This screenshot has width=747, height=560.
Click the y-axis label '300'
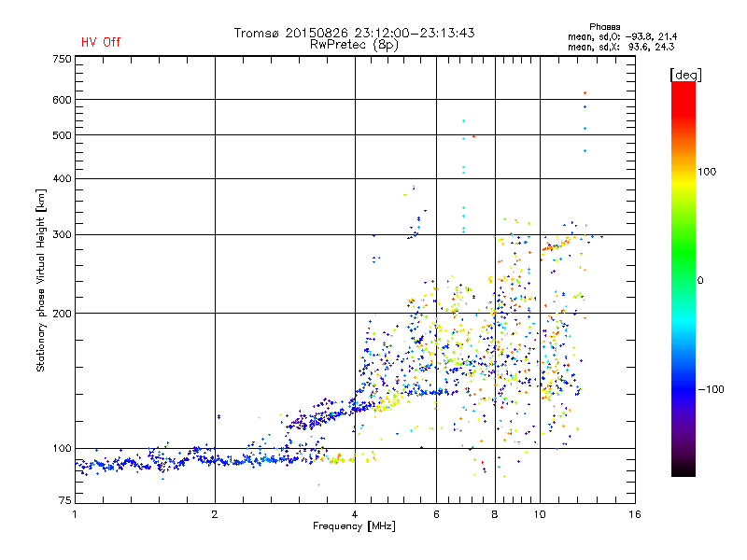[62, 234]
